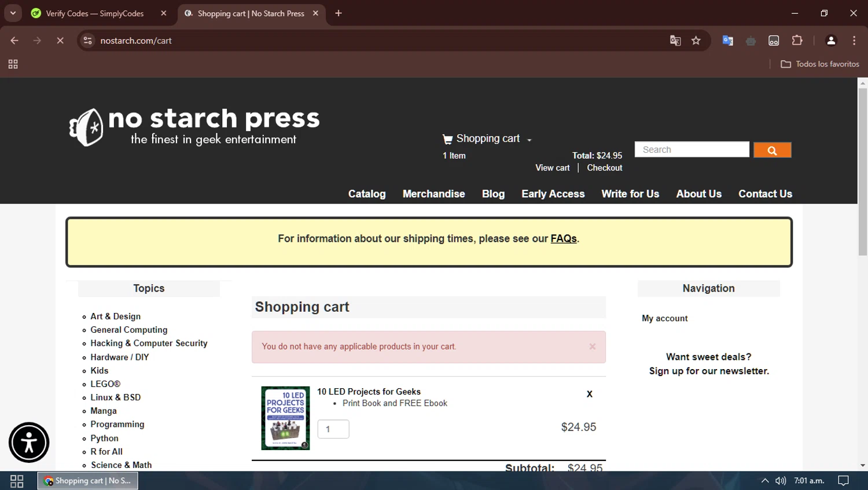Click the browser back arrow
The height and width of the screenshot is (490, 868).
(x=14, y=40)
